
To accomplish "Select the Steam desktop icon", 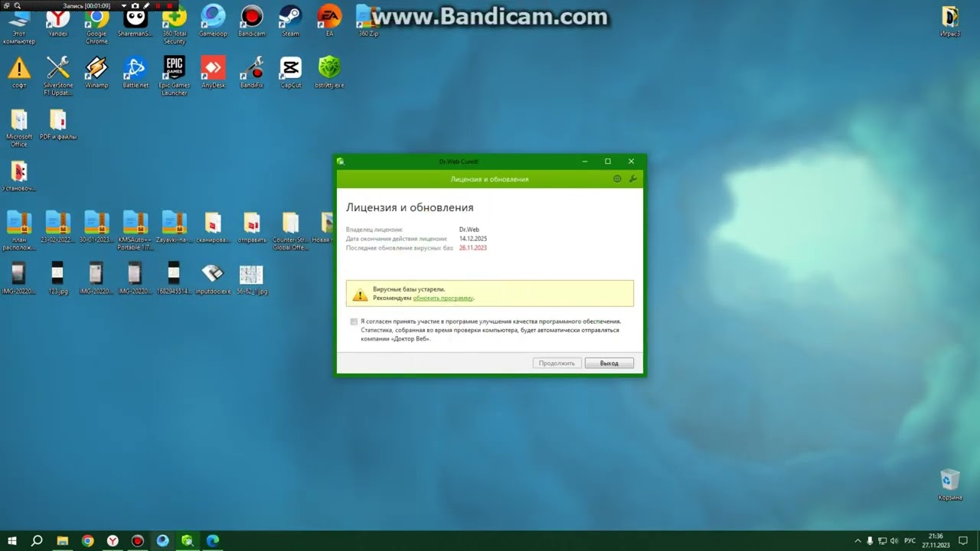I will point(290,21).
